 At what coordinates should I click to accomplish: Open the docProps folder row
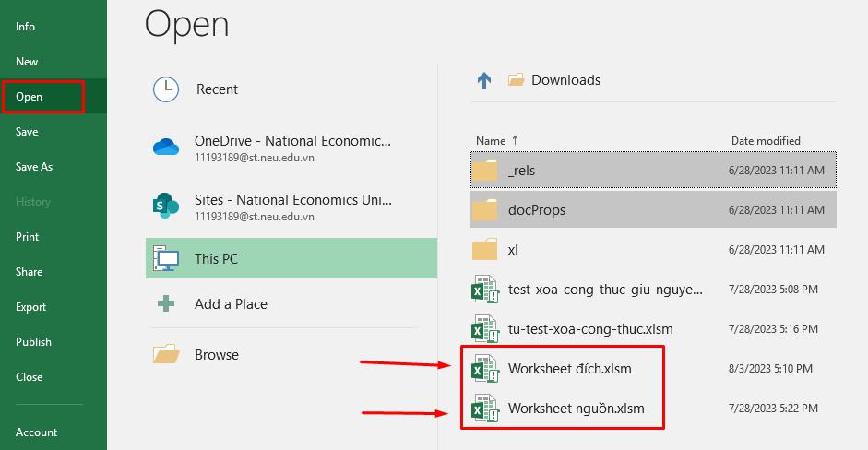click(x=653, y=210)
